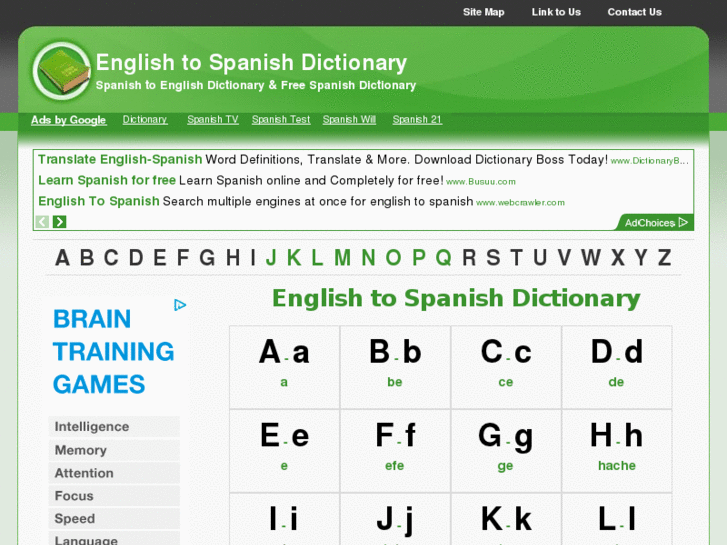
Task: Select letter D in alphabet bar
Action: pyautogui.click(x=136, y=257)
